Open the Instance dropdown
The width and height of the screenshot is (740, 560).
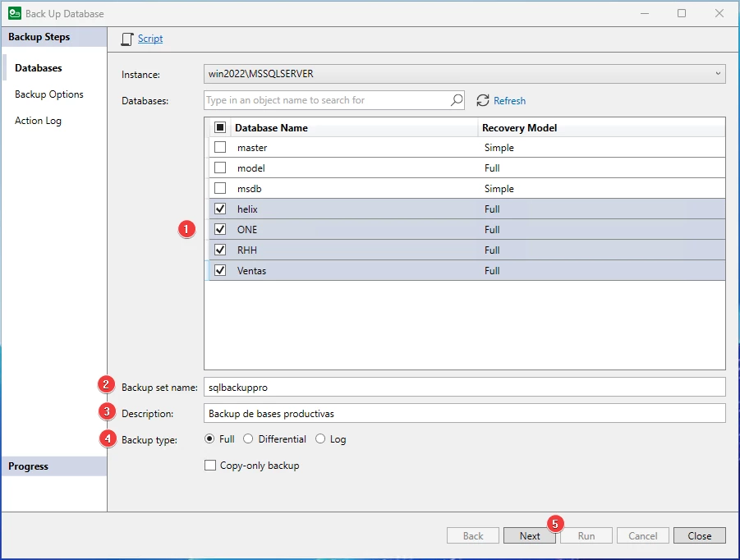click(464, 74)
